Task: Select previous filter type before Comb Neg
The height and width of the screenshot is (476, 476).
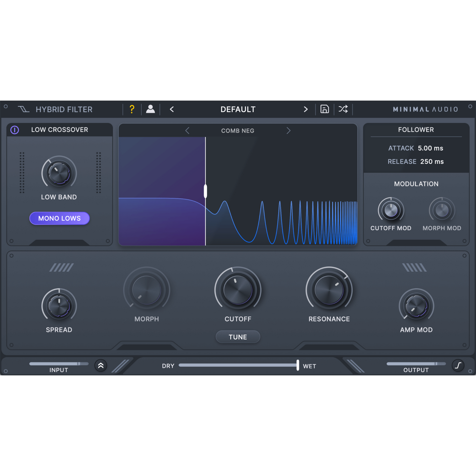Action: coord(187,130)
